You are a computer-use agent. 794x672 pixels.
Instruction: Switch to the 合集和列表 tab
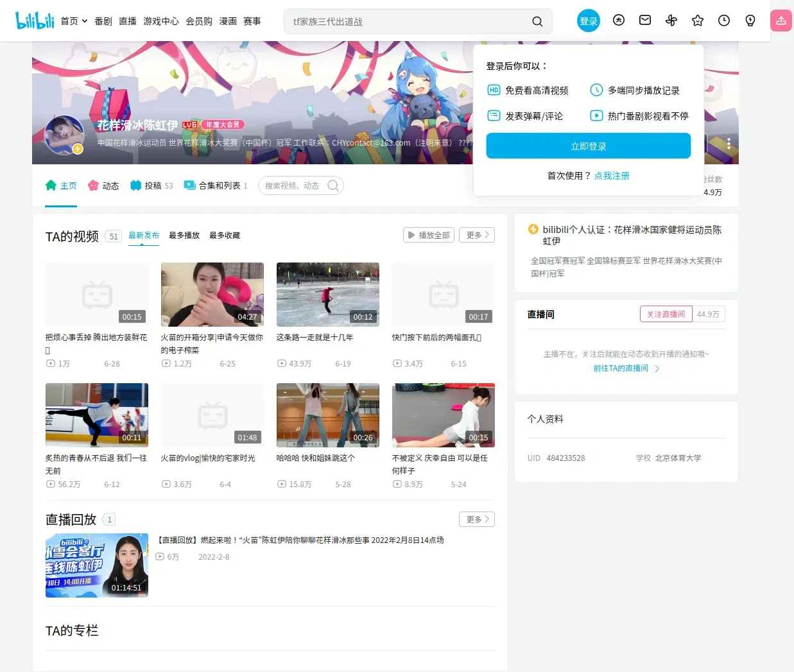pos(216,185)
